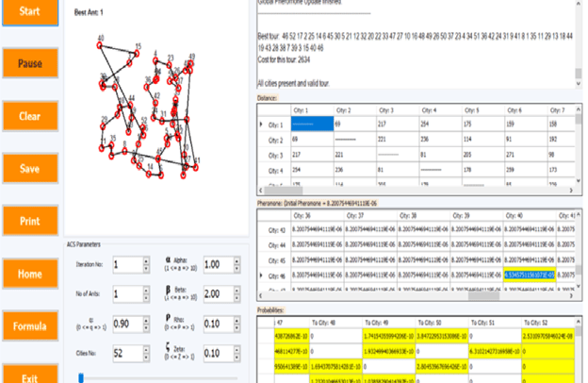Decrease Cities No with down spinner arrow
This screenshot has width=588, height=383.
click(x=146, y=358)
